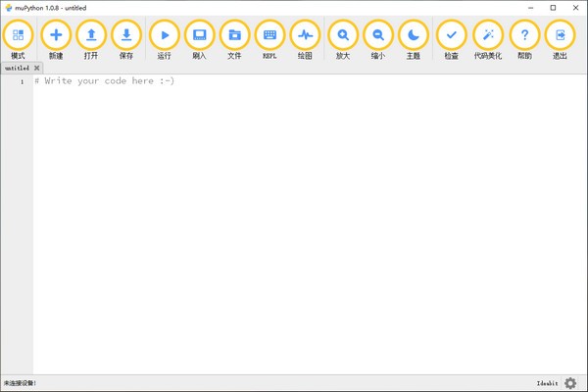This screenshot has width=588, height=392.
Task: Beautify code using 代码美化 wand icon
Action: pos(488,35)
